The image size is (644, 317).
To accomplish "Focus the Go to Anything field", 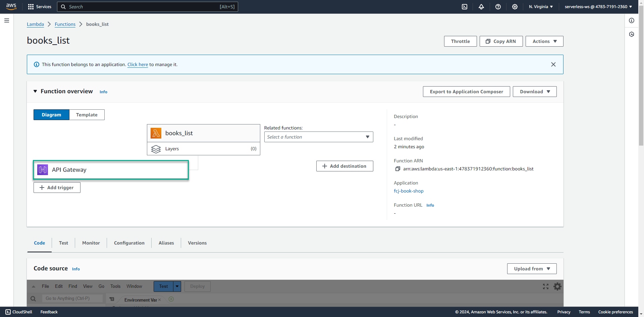I will 72,299.
